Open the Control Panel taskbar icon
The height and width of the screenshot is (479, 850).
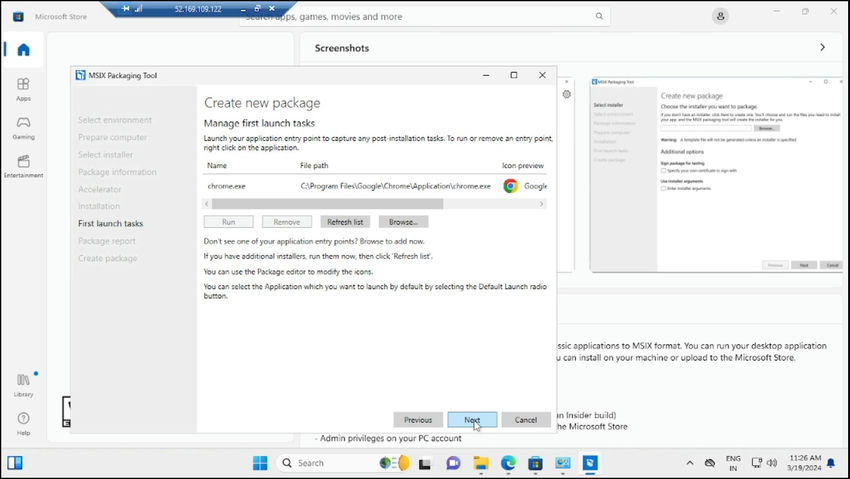(563, 463)
